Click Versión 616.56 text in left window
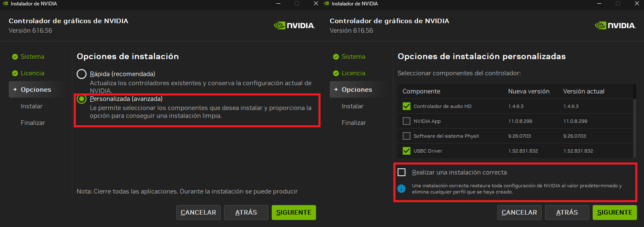Screen dimensions: 644x227 31,31
